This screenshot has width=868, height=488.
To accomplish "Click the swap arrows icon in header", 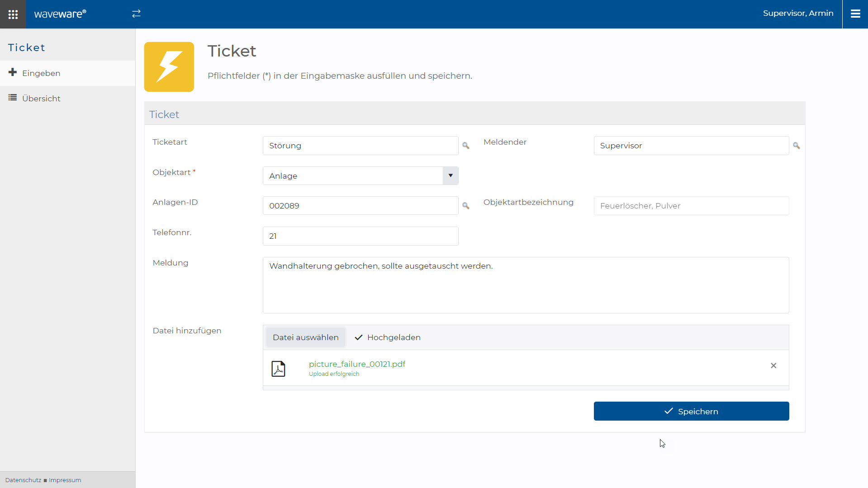I will [136, 14].
